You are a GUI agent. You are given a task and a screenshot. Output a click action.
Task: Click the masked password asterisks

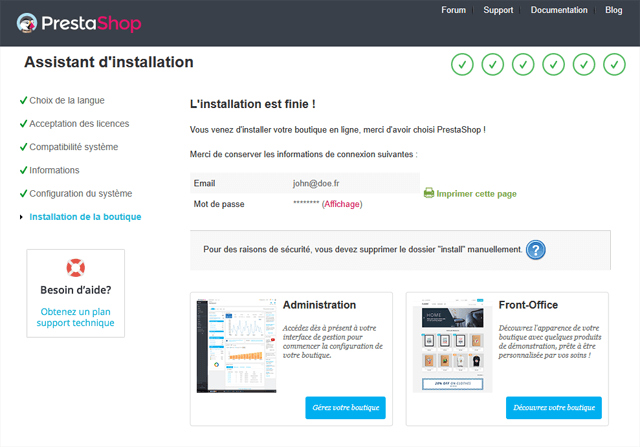306,202
